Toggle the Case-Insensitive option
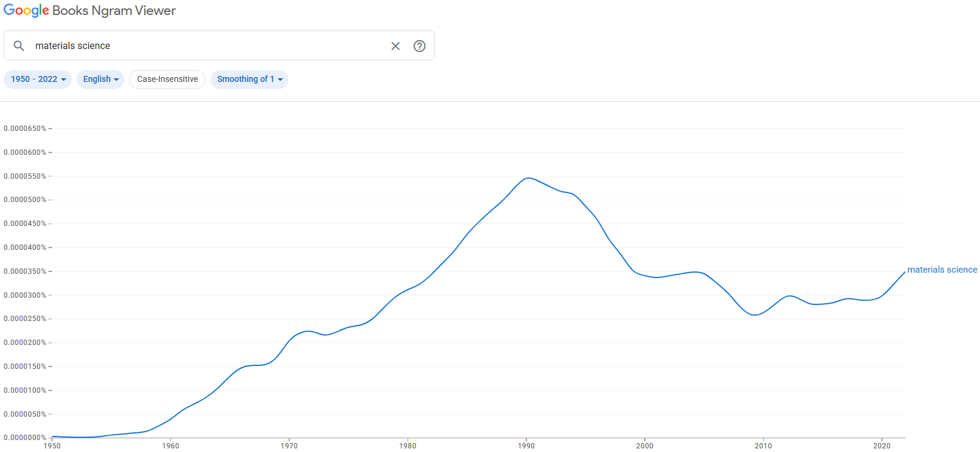This screenshot has width=980, height=452. (x=167, y=80)
